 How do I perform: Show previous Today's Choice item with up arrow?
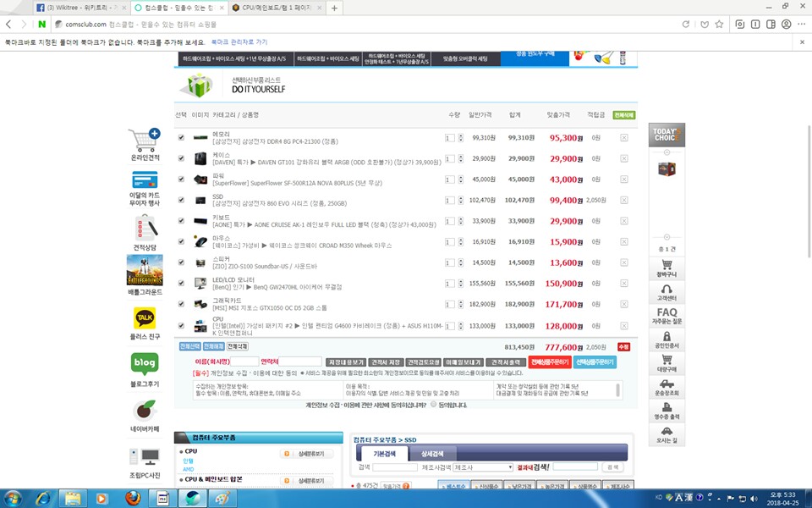click(667, 152)
